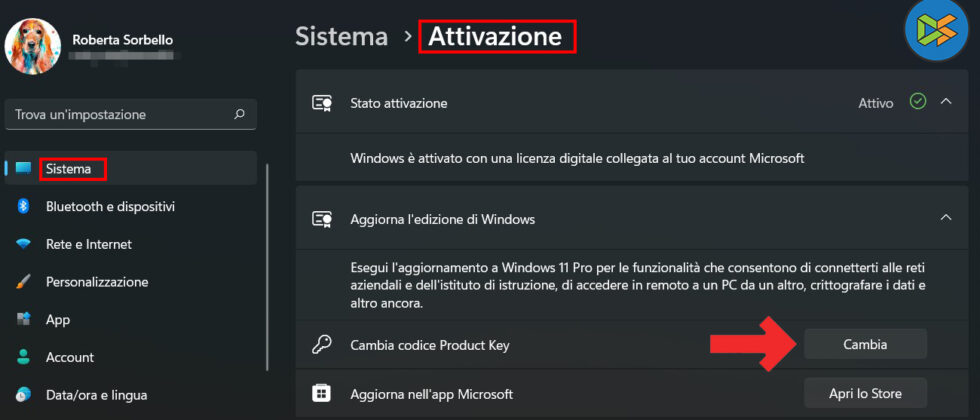Click the Product Key key icon
Viewport: 980px width, 420px height.
pyautogui.click(x=322, y=345)
